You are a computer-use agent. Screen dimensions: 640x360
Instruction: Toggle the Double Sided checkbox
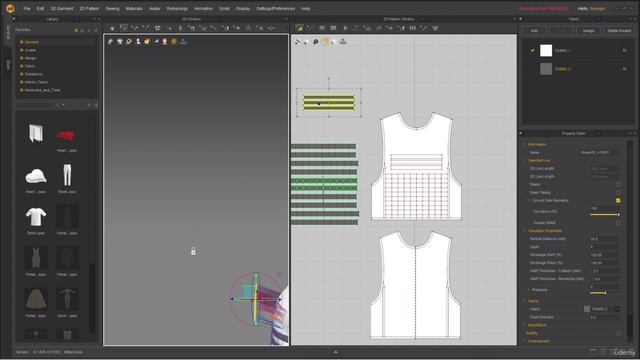[x=618, y=223]
